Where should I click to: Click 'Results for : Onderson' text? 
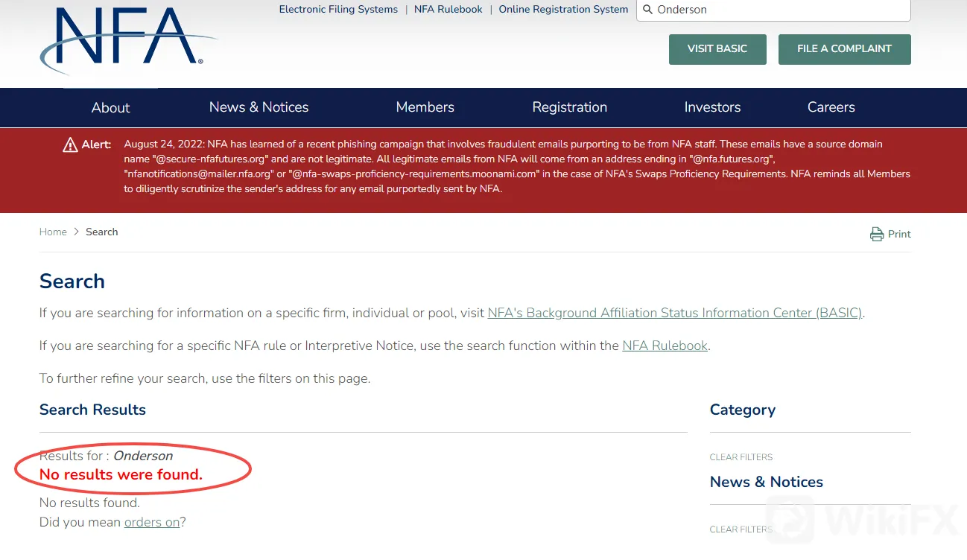(106, 456)
